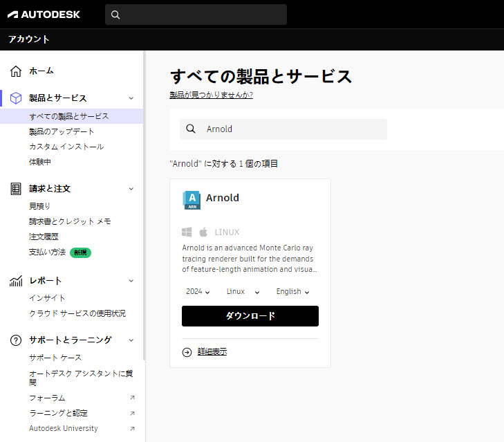
Task: Open クラウド サービスの使用状況
Action: pos(77,313)
